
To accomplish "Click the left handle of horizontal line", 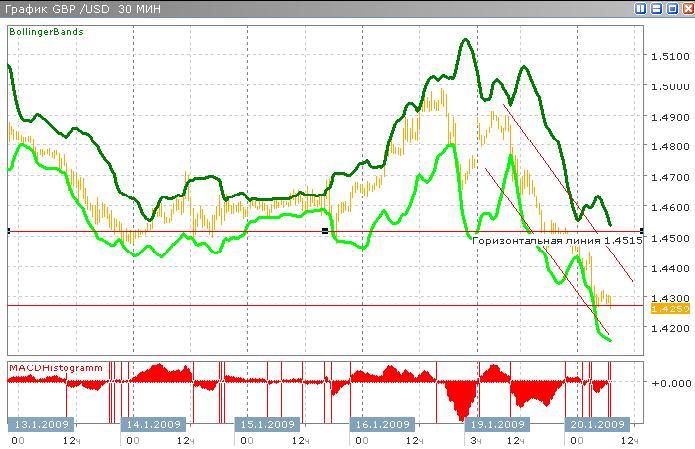I will click(x=8, y=231).
